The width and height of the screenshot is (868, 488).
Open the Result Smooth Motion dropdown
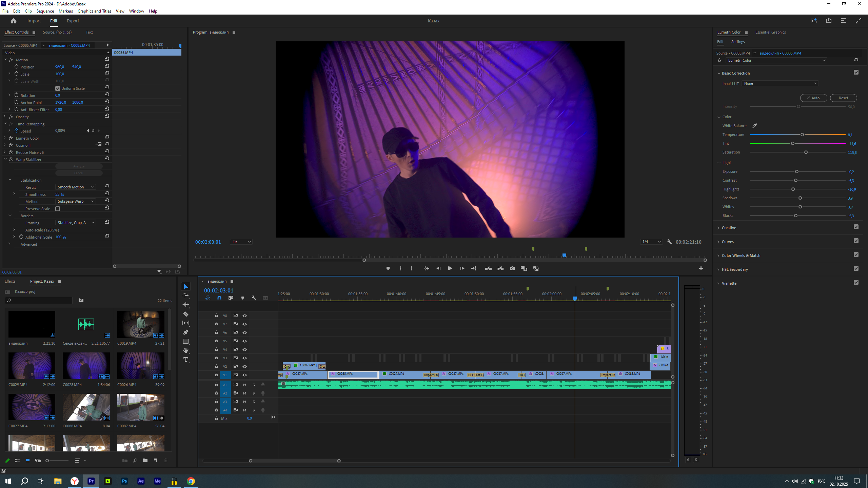coord(76,187)
